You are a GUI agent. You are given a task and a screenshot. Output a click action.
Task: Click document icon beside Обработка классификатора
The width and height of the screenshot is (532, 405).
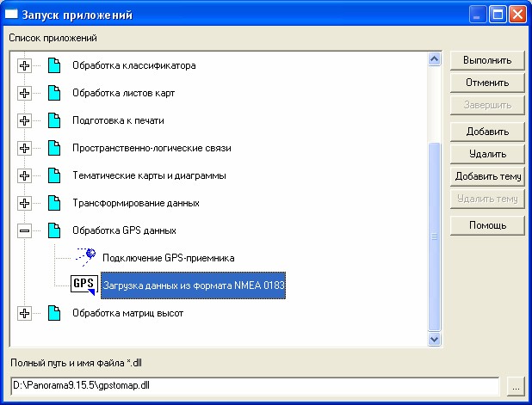pos(55,65)
